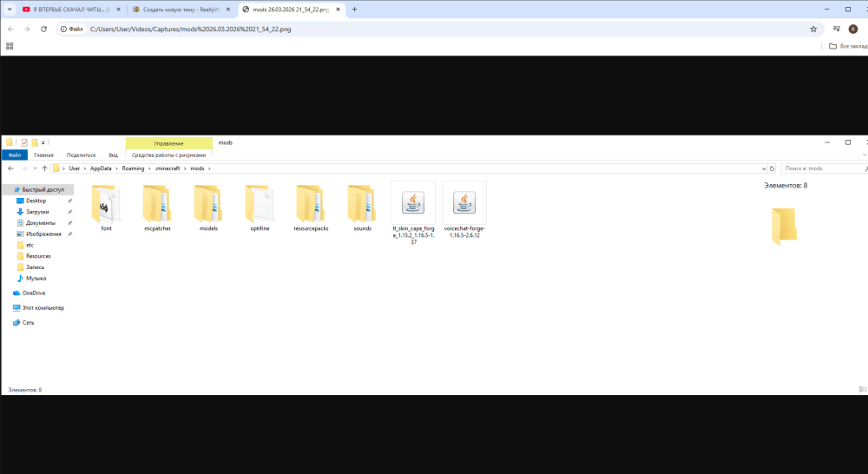Select Desktop in navigation pane
The height and width of the screenshot is (474, 868).
36,201
